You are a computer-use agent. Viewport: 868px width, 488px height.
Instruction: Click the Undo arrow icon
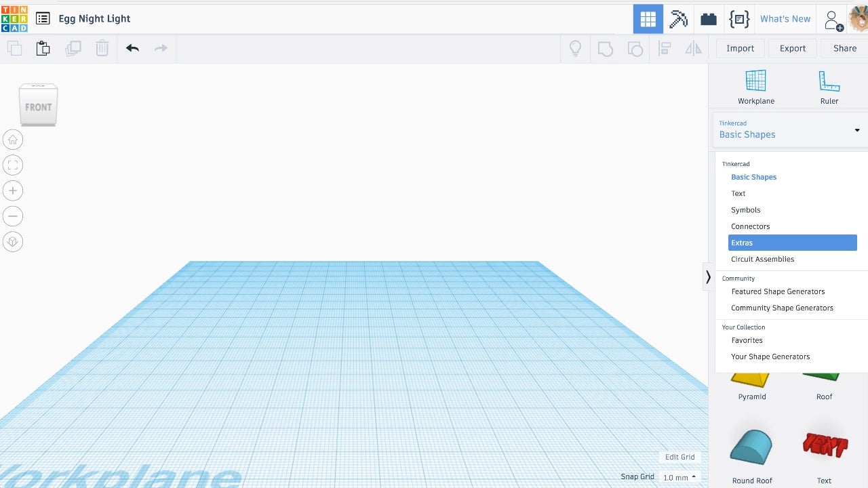132,48
